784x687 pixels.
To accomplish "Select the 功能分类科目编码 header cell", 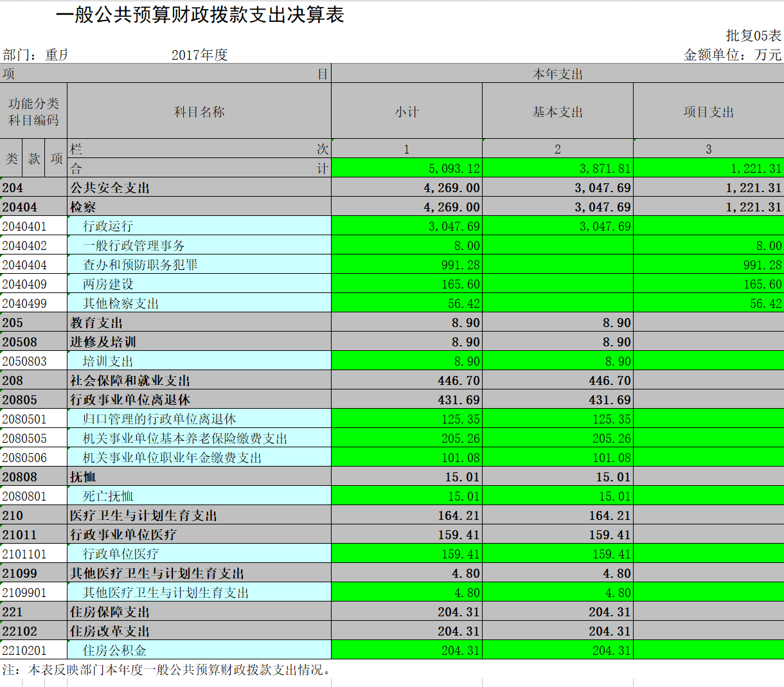I will tap(33, 112).
